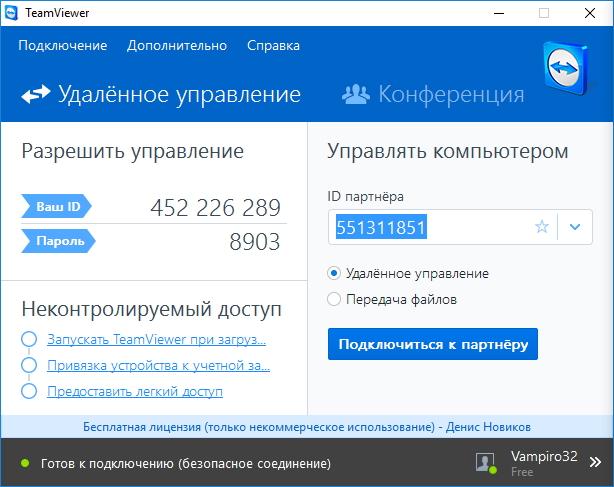Click the Управлять компьютером heading

448,151
